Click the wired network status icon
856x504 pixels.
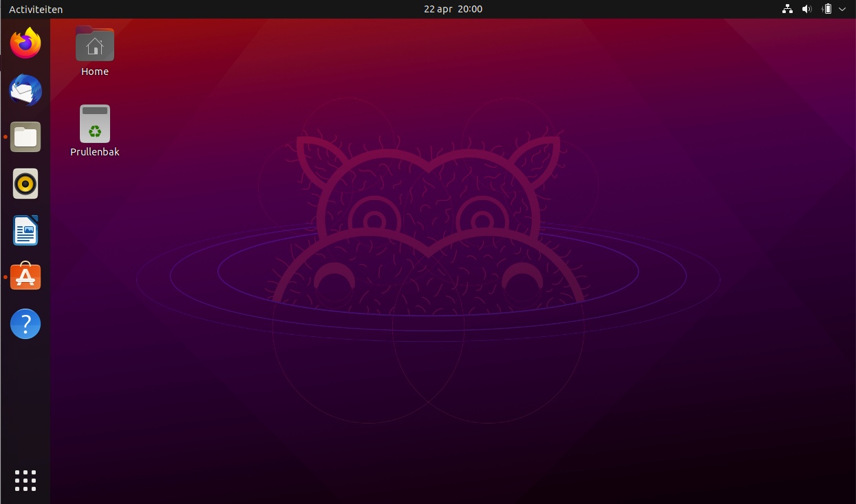coord(787,10)
